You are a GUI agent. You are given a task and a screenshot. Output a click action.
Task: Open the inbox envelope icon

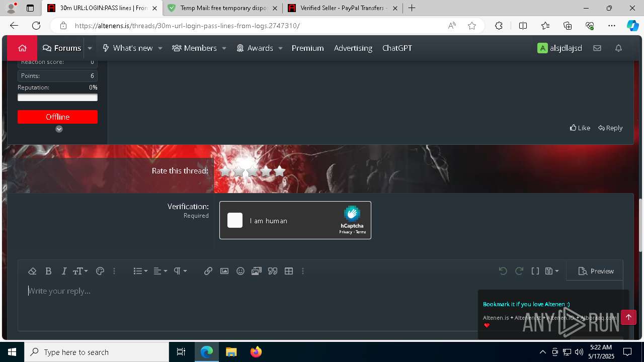[x=597, y=48]
